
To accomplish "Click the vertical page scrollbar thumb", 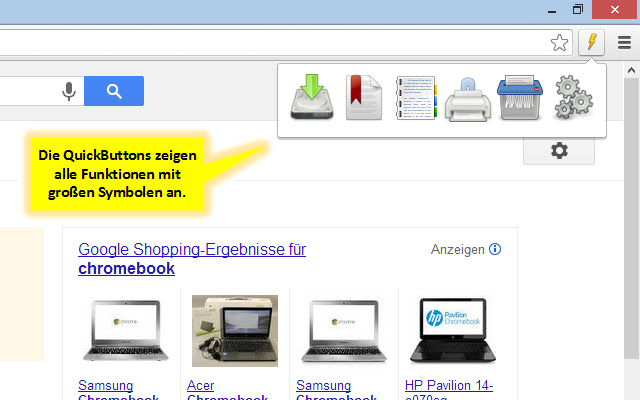I will (631, 218).
